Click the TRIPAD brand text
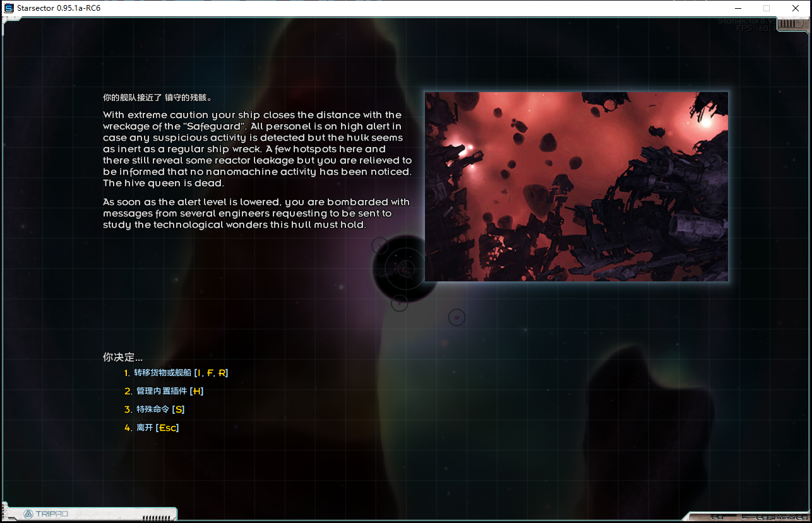Image resolution: width=812 pixels, height=523 pixels. 52,514
